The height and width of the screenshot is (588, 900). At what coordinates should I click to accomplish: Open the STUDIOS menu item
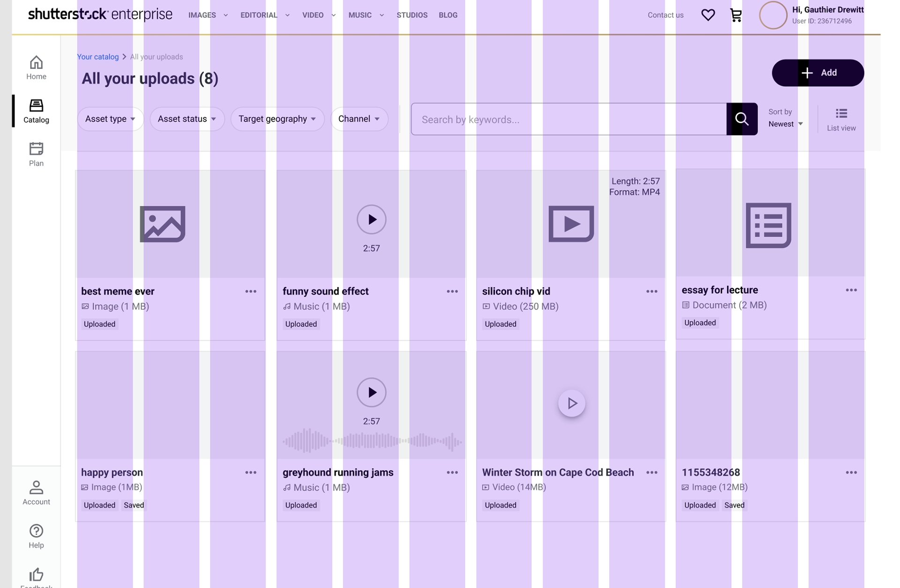coord(412,15)
